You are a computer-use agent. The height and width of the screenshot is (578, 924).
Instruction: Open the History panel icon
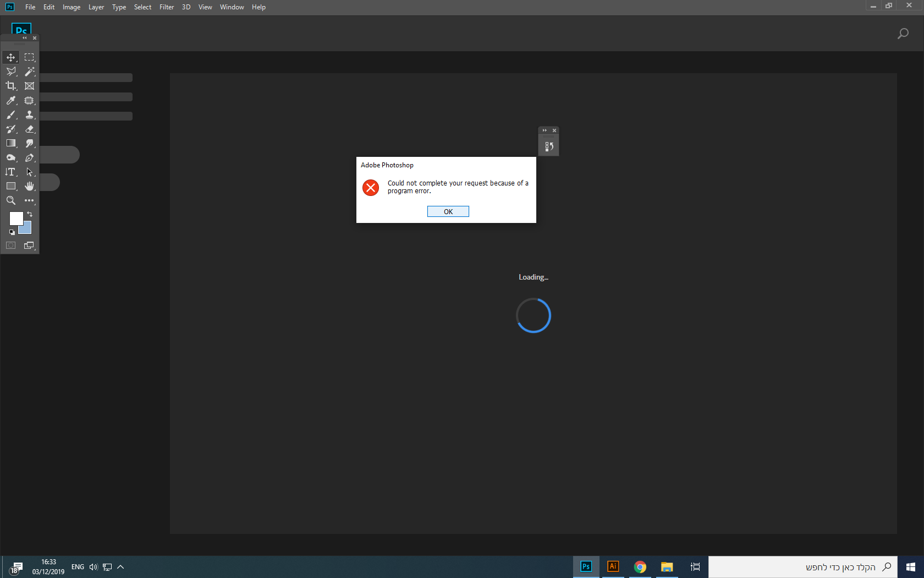click(x=549, y=146)
